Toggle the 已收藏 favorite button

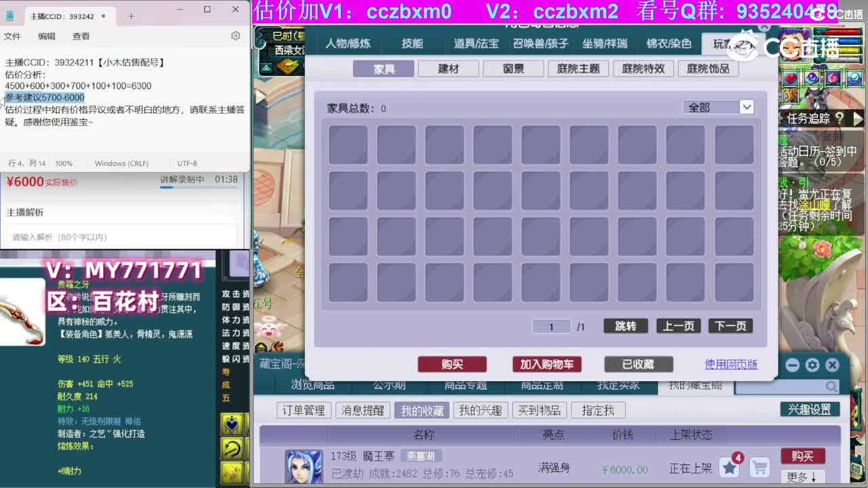[x=638, y=365]
